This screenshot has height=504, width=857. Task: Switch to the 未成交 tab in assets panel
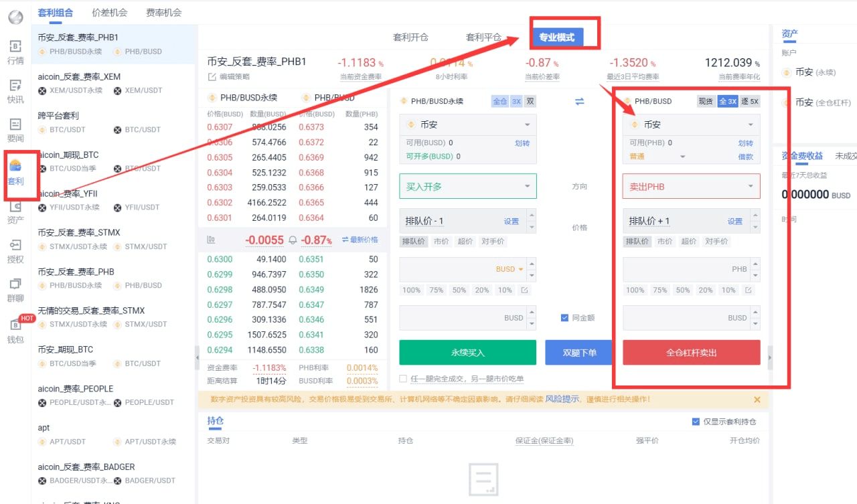[x=845, y=155]
